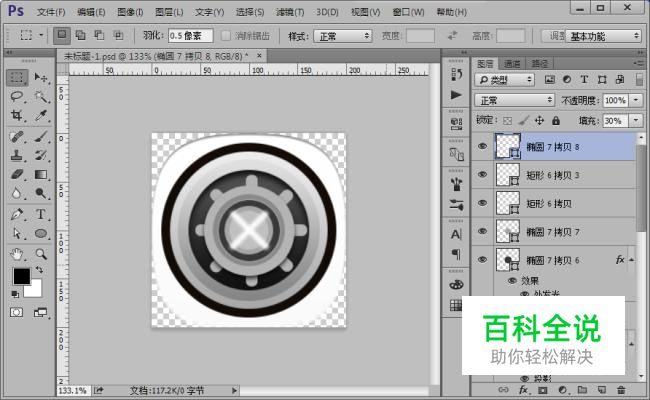Select the Crop tool

[17, 115]
